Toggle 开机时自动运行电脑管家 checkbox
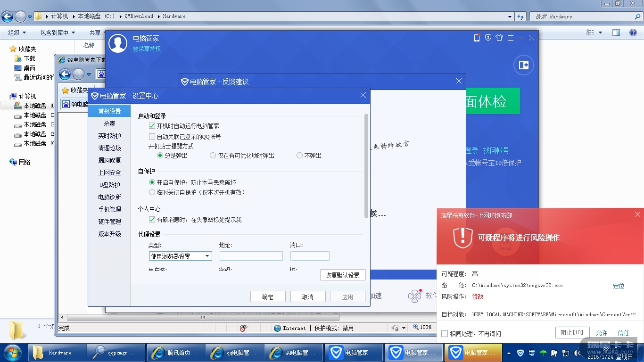 [x=152, y=126]
